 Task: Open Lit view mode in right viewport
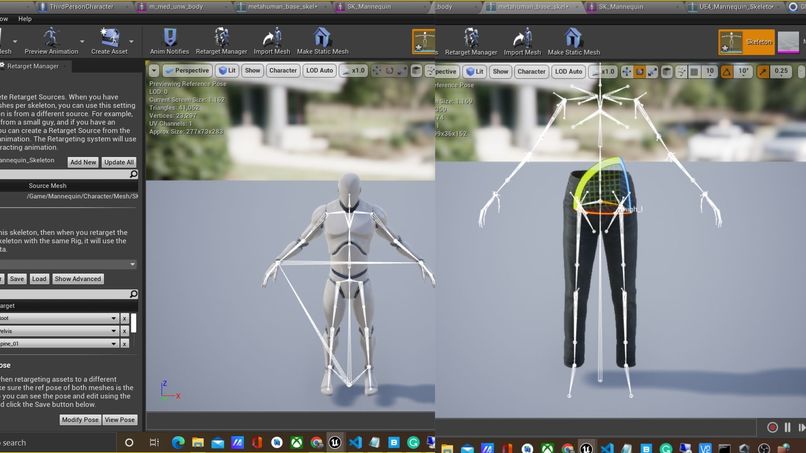click(474, 71)
